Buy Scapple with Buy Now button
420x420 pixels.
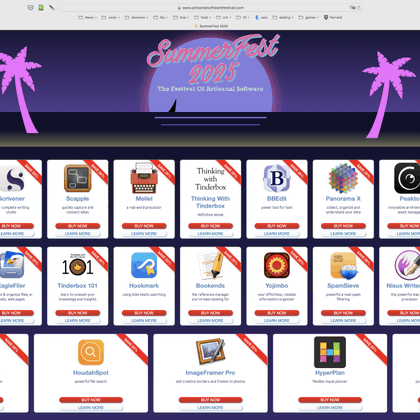pyautogui.click(x=77, y=226)
